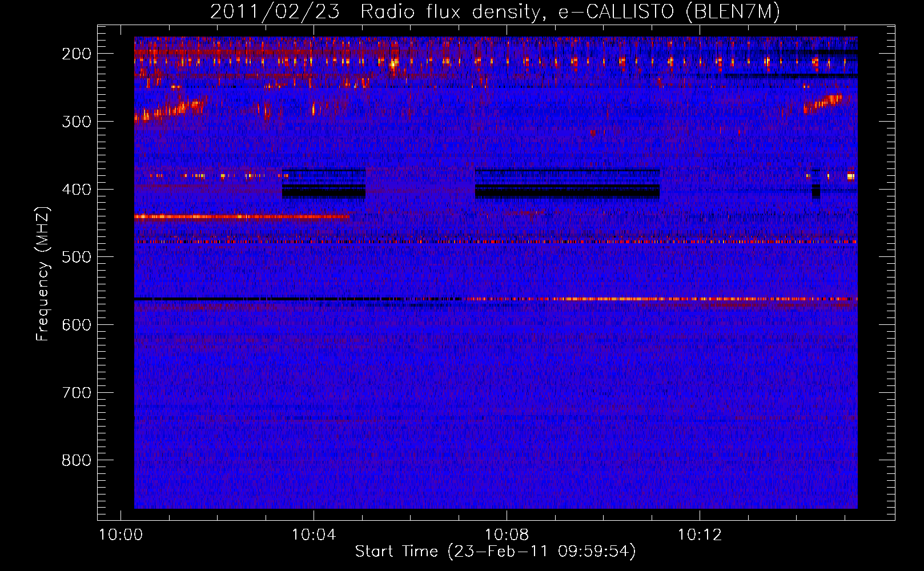Image resolution: width=924 pixels, height=571 pixels.
Task: Click the 600 frequency tick label
Action: (x=77, y=325)
